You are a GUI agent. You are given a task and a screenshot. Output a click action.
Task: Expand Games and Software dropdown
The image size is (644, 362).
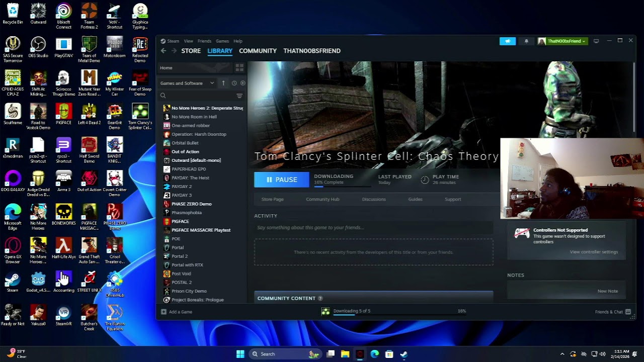coord(187,83)
